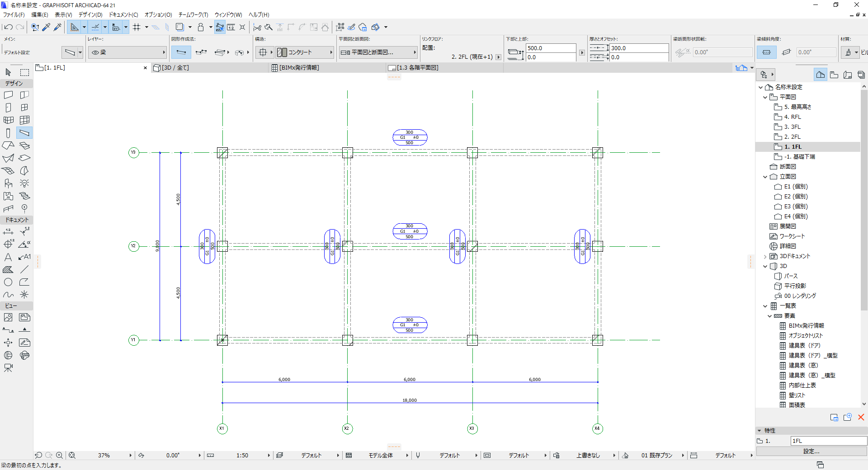Choose the Beam tool in toolbox

tap(24, 133)
